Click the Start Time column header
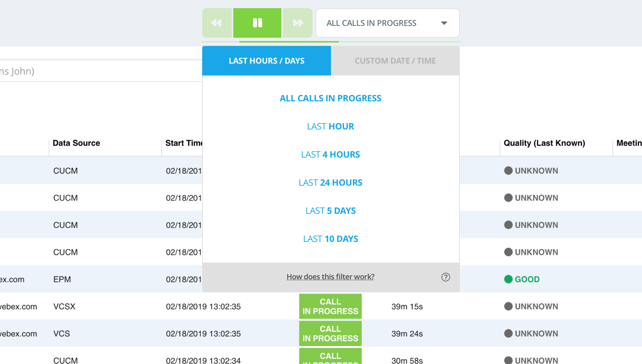 click(x=184, y=143)
